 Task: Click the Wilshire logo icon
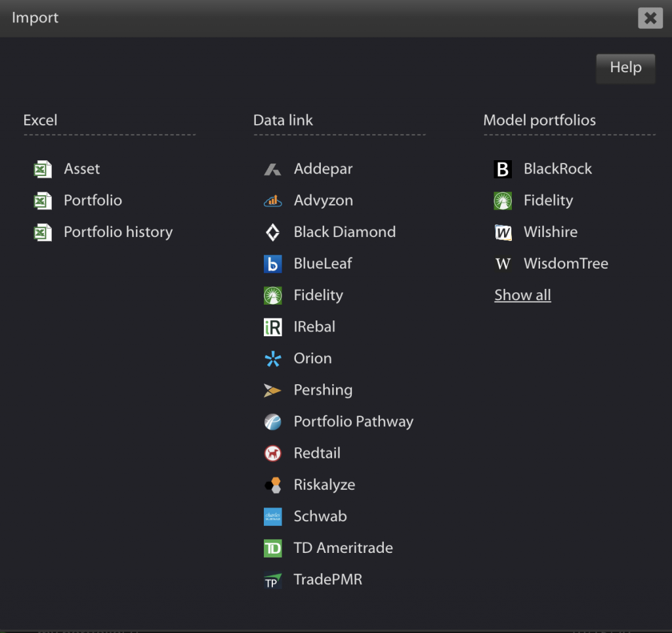point(503,232)
